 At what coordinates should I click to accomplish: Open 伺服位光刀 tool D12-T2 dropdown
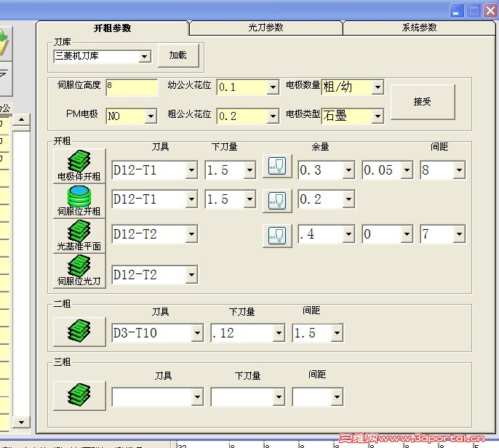coord(191,275)
